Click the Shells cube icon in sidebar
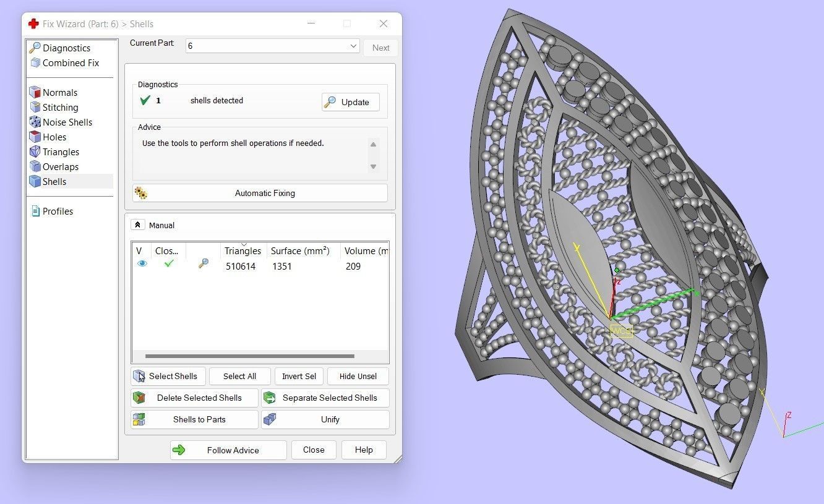 (35, 181)
